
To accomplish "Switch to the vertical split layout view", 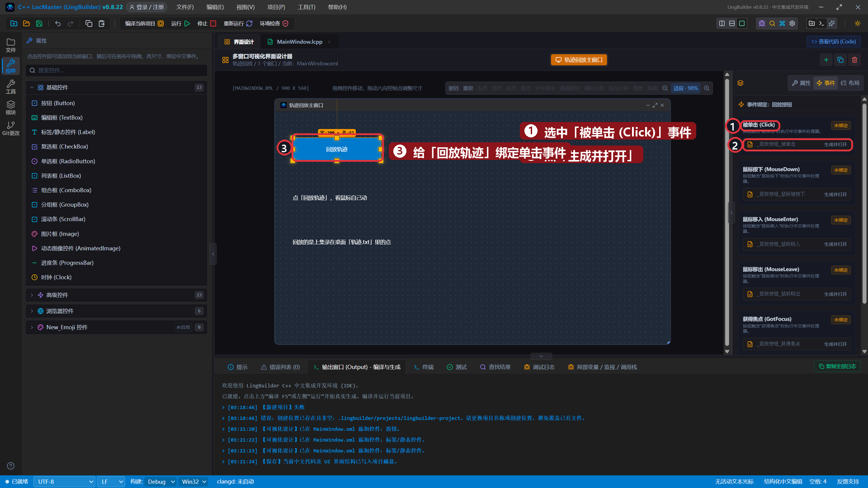I will pos(722,23).
